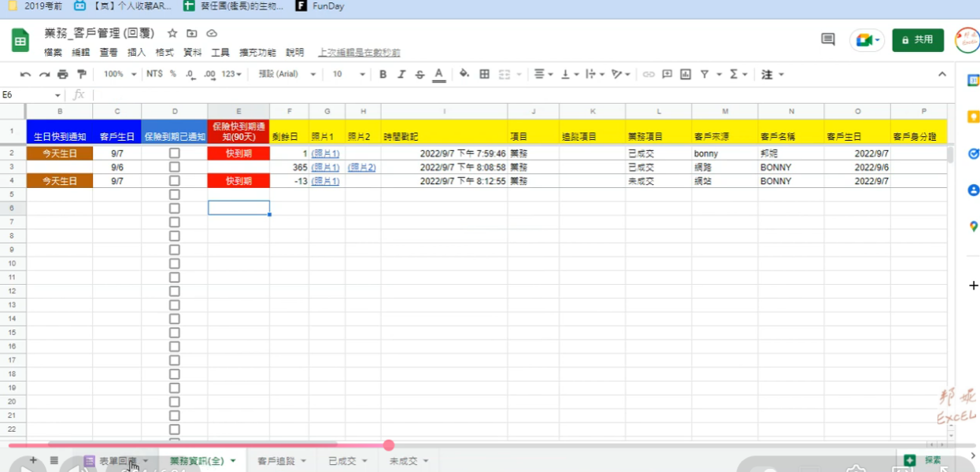
Task: Click the print icon
Action: (62, 74)
